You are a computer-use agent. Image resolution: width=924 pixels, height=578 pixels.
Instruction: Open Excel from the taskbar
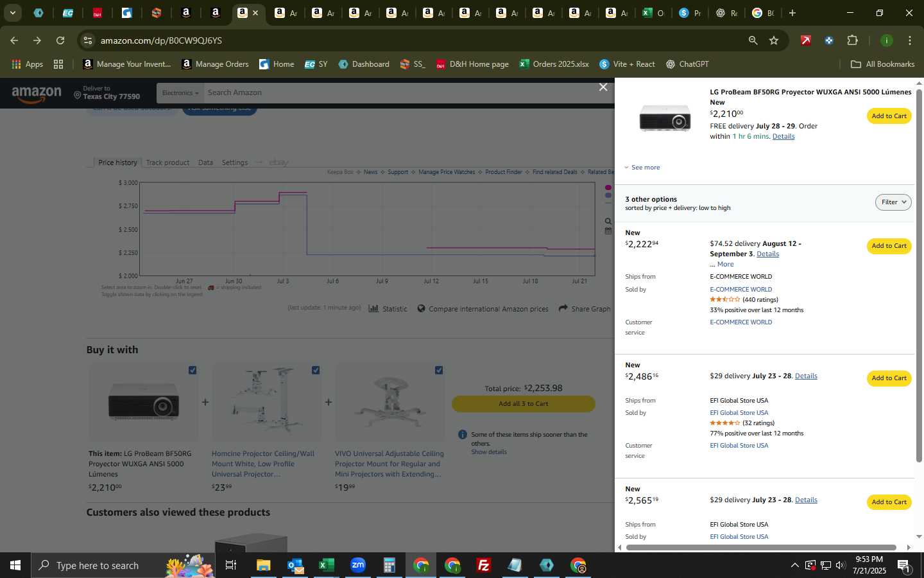(x=327, y=565)
